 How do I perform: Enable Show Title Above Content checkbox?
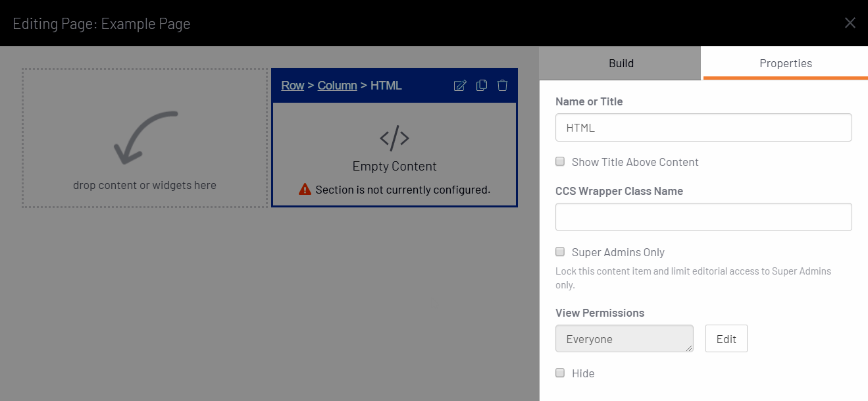pyautogui.click(x=560, y=161)
